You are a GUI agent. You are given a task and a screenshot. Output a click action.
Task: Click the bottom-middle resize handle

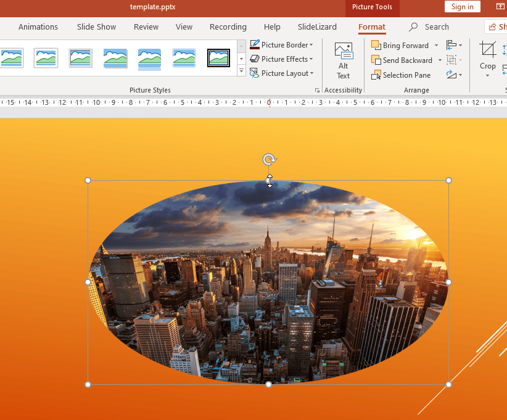(x=268, y=384)
